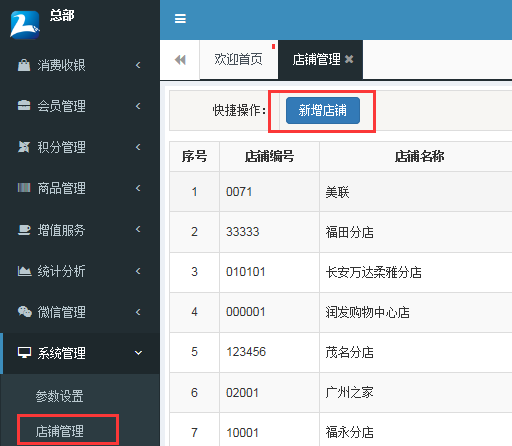Click the double-arrow tab scroll left icon
Image resolution: width=512 pixels, height=446 pixels.
point(180,60)
